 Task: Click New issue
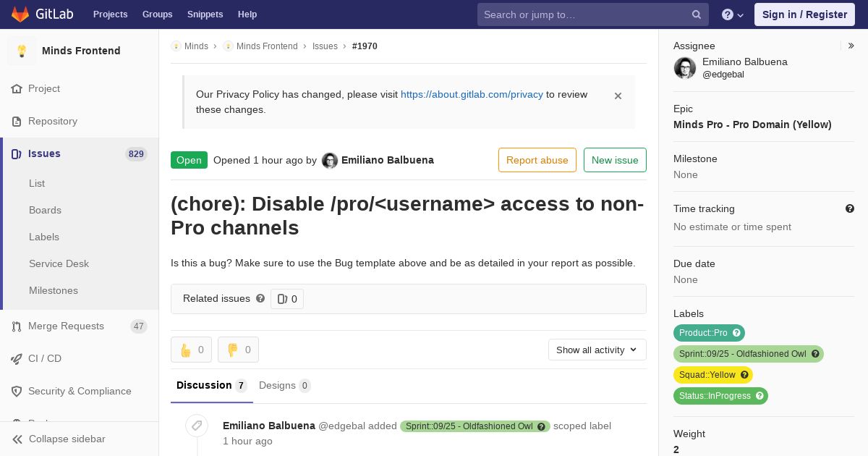point(615,160)
